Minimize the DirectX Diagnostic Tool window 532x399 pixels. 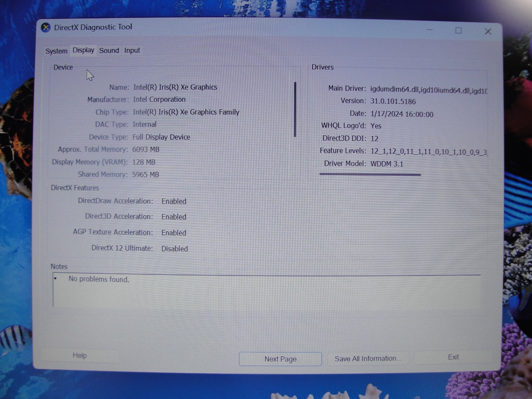click(x=430, y=30)
